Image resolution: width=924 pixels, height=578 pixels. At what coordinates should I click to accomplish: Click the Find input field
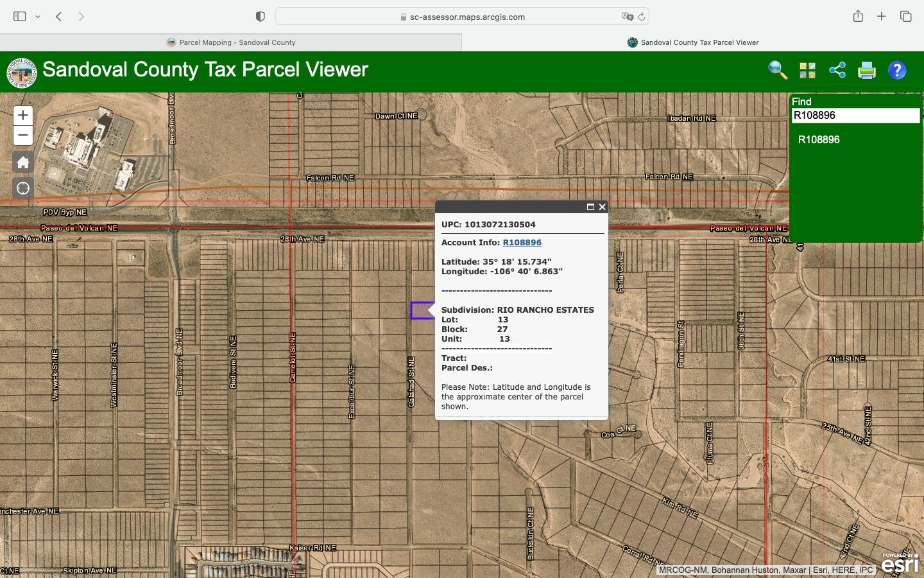pyautogui.click(x=855, y=116)
